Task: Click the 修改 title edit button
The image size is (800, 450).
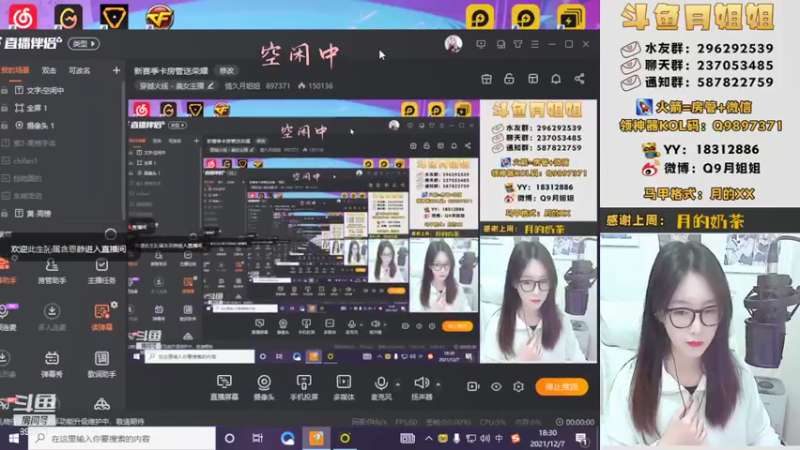Action: click(x=227, y=71)
